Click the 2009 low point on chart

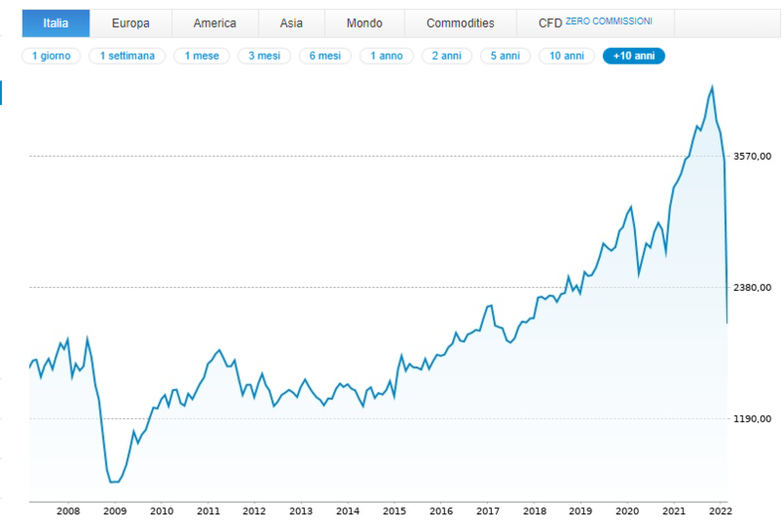pos(114,482)
